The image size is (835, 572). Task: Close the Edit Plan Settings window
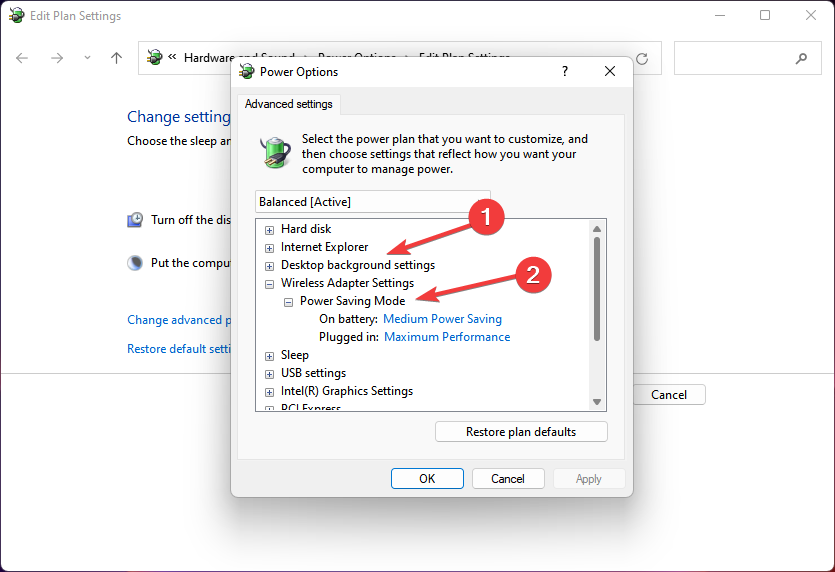tap(811, 15)
